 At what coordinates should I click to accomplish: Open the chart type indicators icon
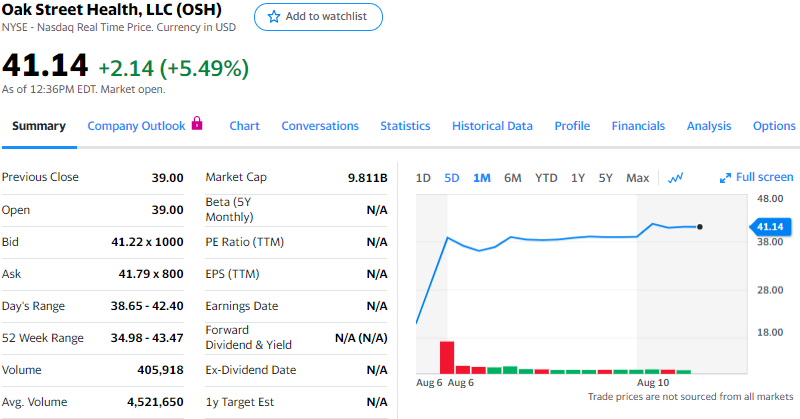pos(676,178)
